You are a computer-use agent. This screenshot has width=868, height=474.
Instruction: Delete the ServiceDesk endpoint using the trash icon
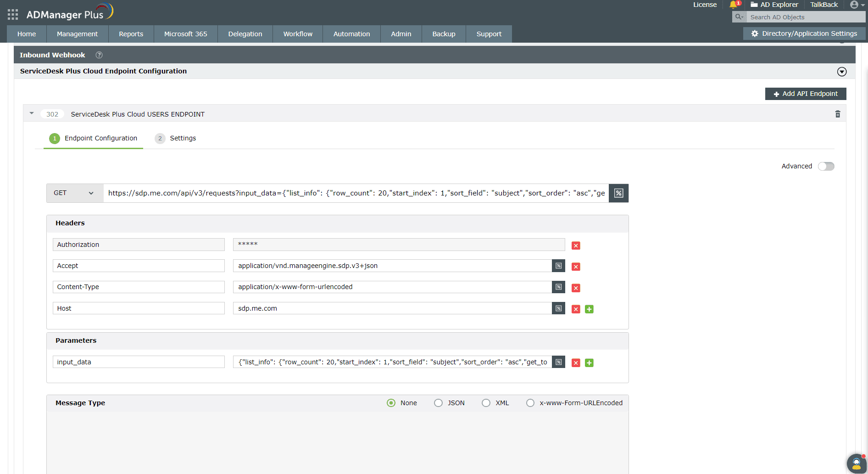[837, 114]
